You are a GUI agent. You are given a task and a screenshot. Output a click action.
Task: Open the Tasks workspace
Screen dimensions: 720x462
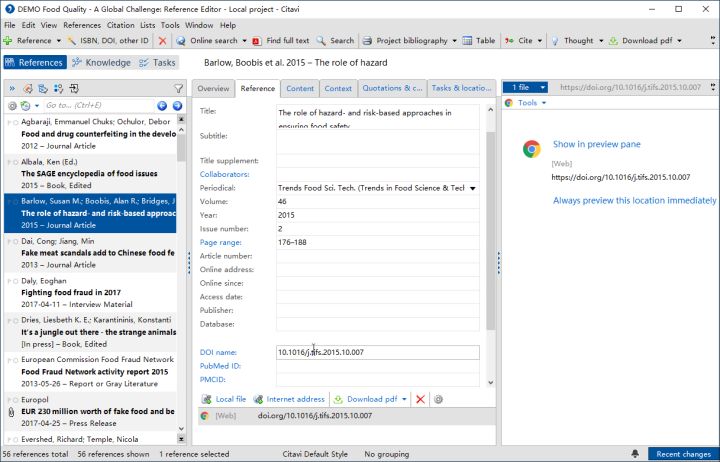tap(158, 62)
